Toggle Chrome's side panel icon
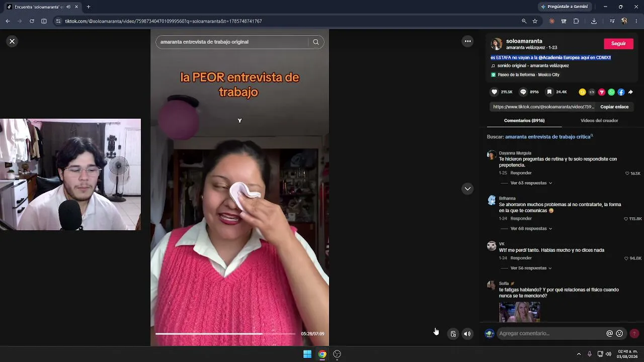The image size is (644, 362). [x=44, y=21]
